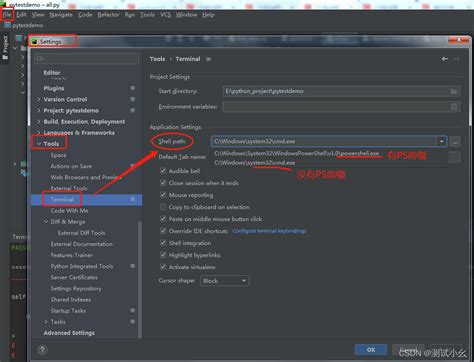Toggle Activate virtualenv checkbox
The height and width of the screenshot is (362, 474).
point(163,267)
